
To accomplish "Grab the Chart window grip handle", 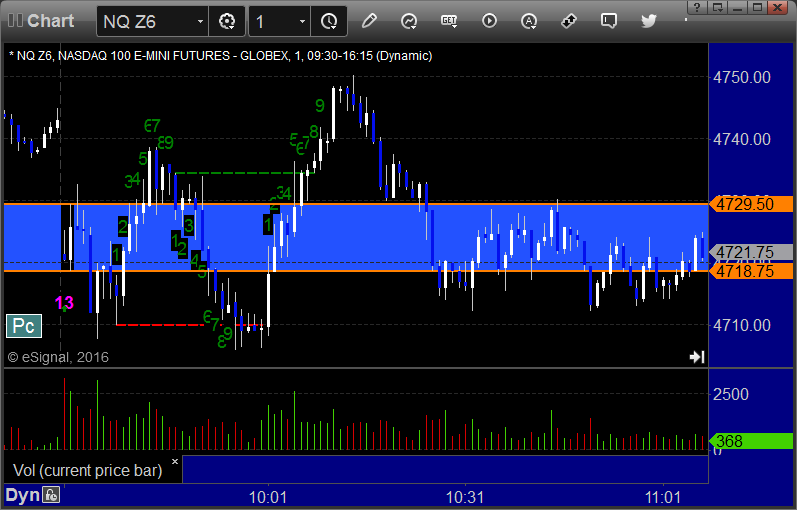I will (x=15, y=21).
